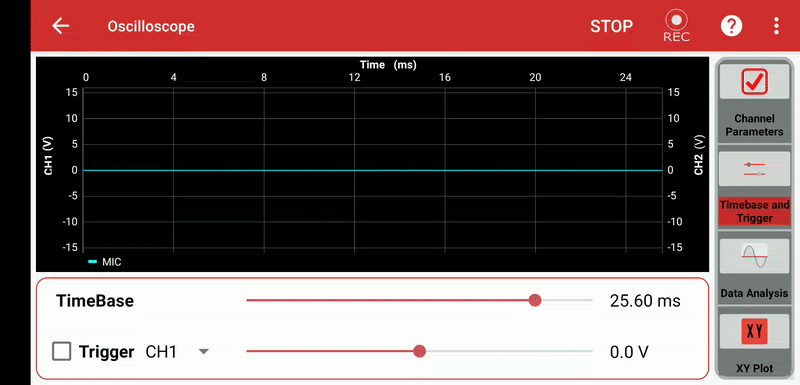Open Channel Parameters checkmark icon
The width and height of the screenshot is (800, 385).
point(754,82)
